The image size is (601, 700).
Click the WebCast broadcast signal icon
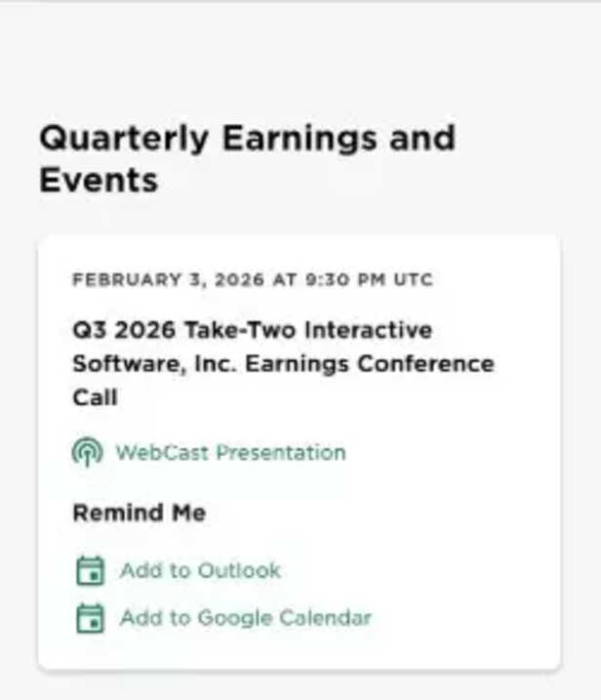coord(87,453)
